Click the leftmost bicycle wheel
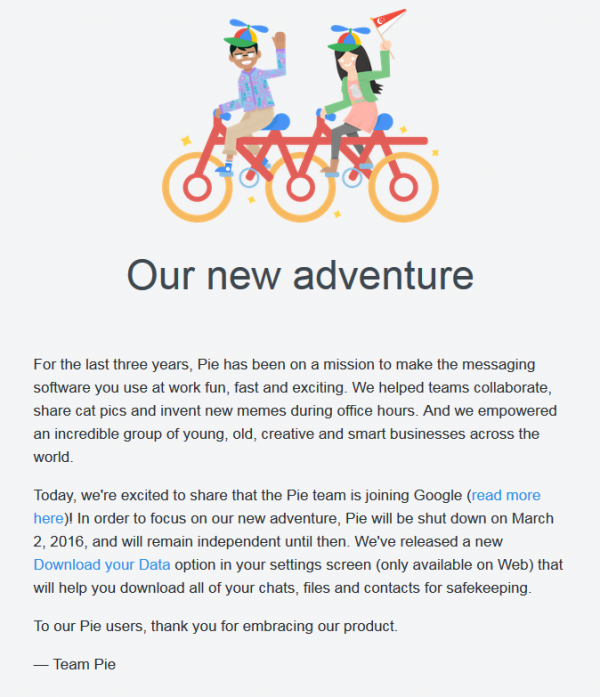600x697 pixels. [198, 186]
